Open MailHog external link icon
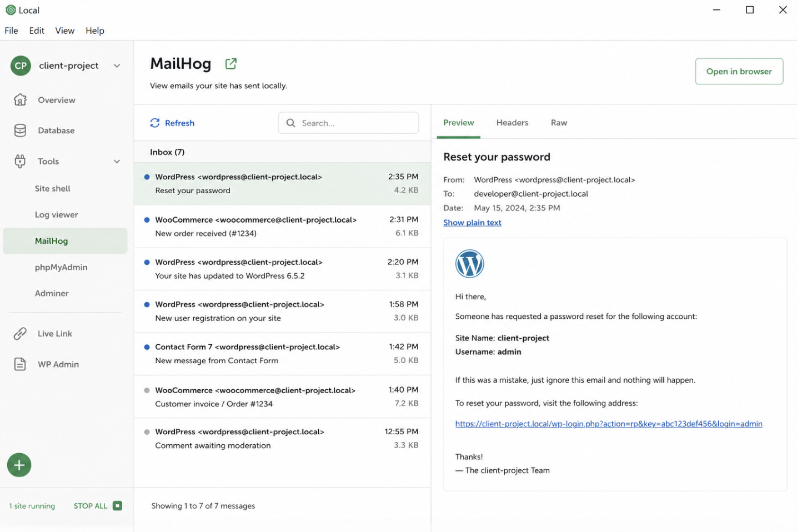Viewport: 797px width, 532px height. tap(231, 64)
